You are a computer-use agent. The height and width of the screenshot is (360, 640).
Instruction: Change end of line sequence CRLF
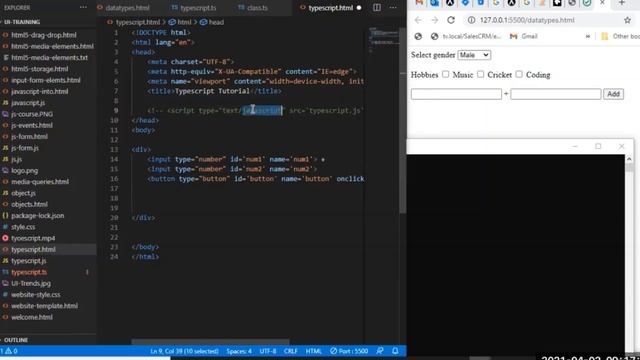[x=291, y=351]
